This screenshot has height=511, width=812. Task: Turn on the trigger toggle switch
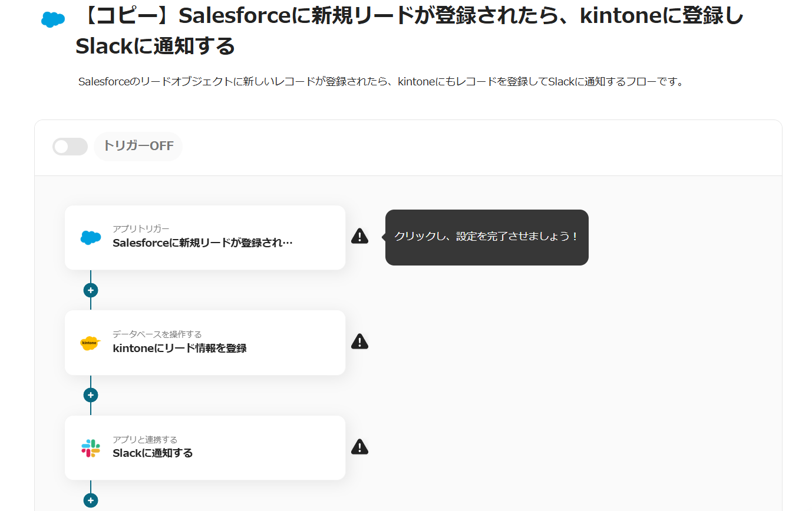click(70, 147)
